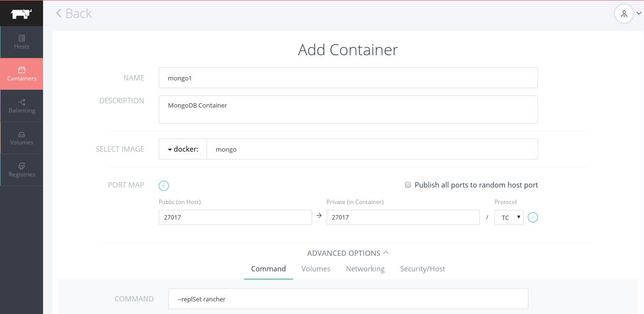Open the Security/Host tab
The width and height of the screenshot is (644, 314).
[x=422, y=269]
